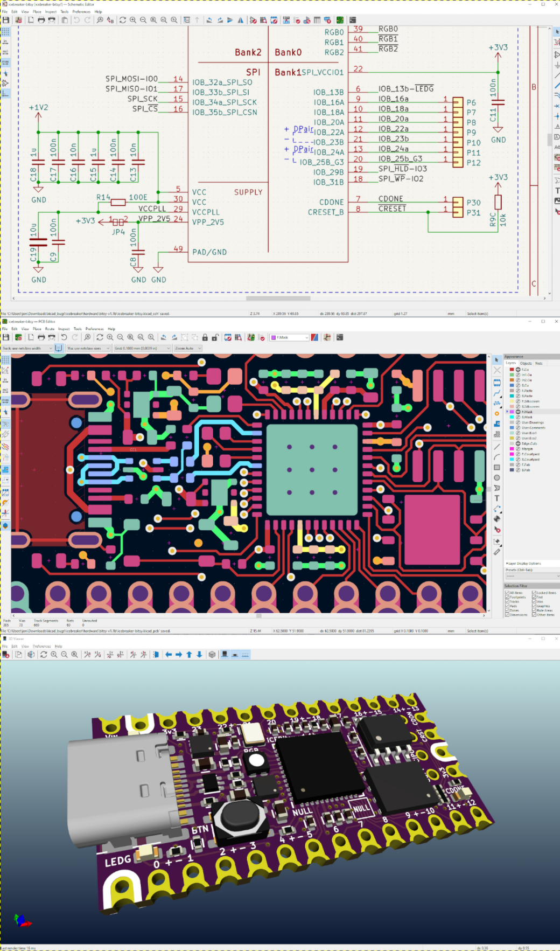The width and height of the screenshot is (560, 951).
Task: Open the F.Mask layer selector dropdown
Action: (290, 337)
